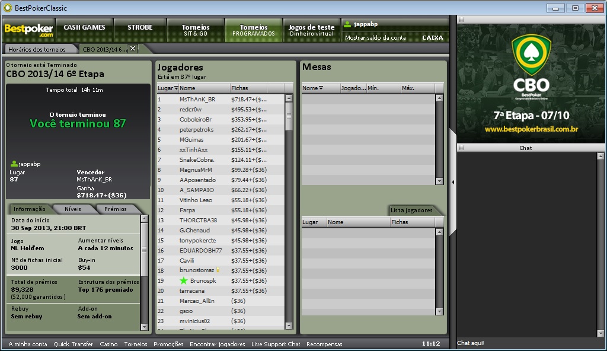Click the green star beside Brunospk

tap(184, 281)
